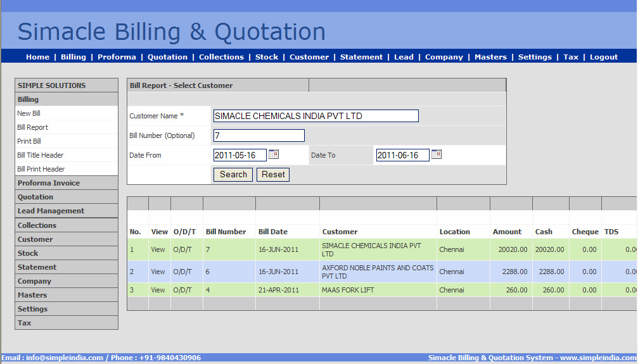Click View for MAAS FORK LIFT bill

pos(158,290)
